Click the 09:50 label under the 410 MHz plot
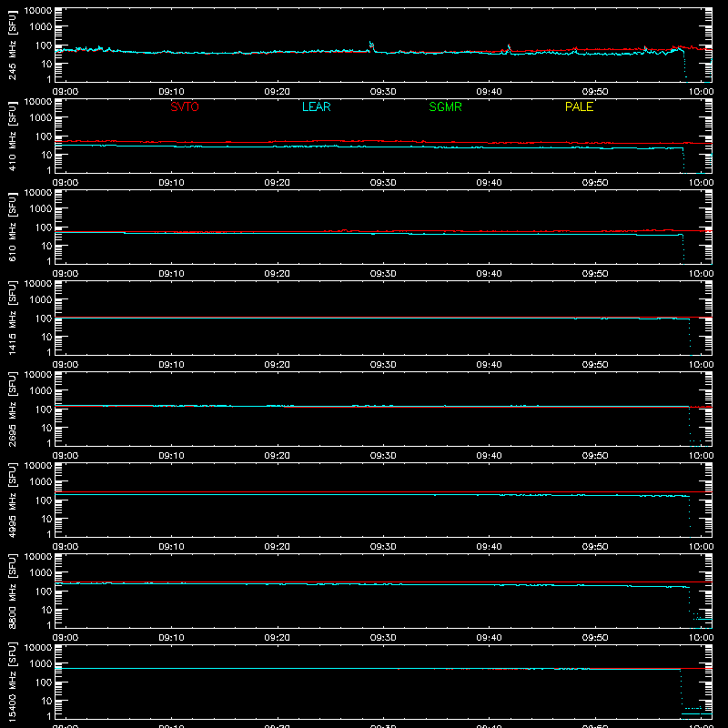728x728 pixels. click(x=595, y=183)
